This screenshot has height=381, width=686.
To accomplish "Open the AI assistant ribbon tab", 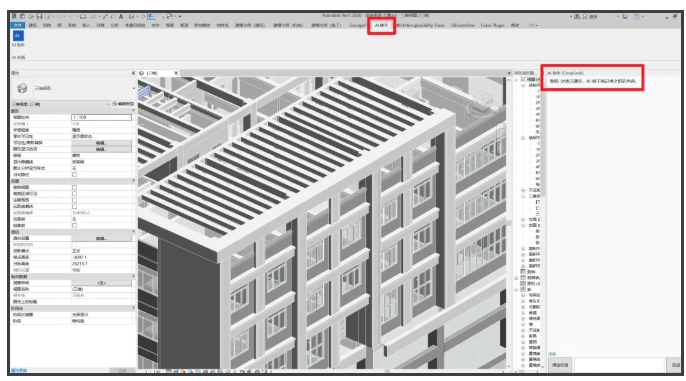I will pos(381,25).
